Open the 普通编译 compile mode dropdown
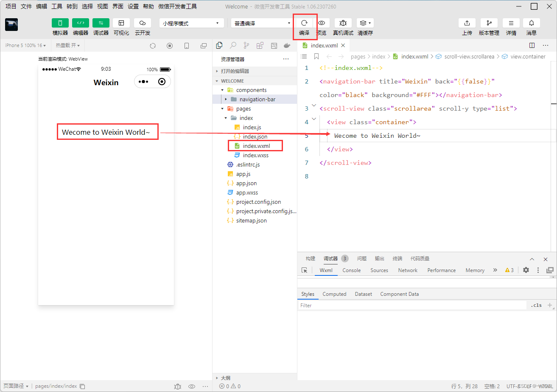Screen dimensions: 557x392 pyautogui.click(x=262, y=23)
